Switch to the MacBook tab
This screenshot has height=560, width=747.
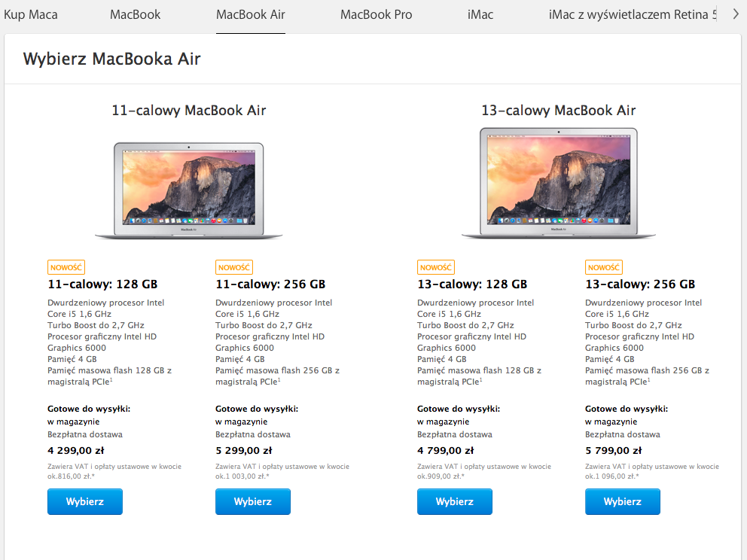(136, 15)
